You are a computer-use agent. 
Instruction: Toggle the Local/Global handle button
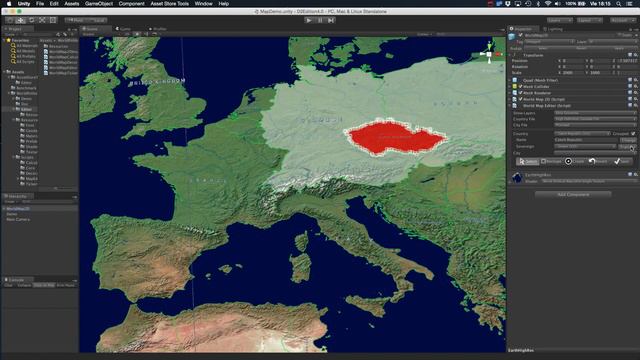pos(97,20)
